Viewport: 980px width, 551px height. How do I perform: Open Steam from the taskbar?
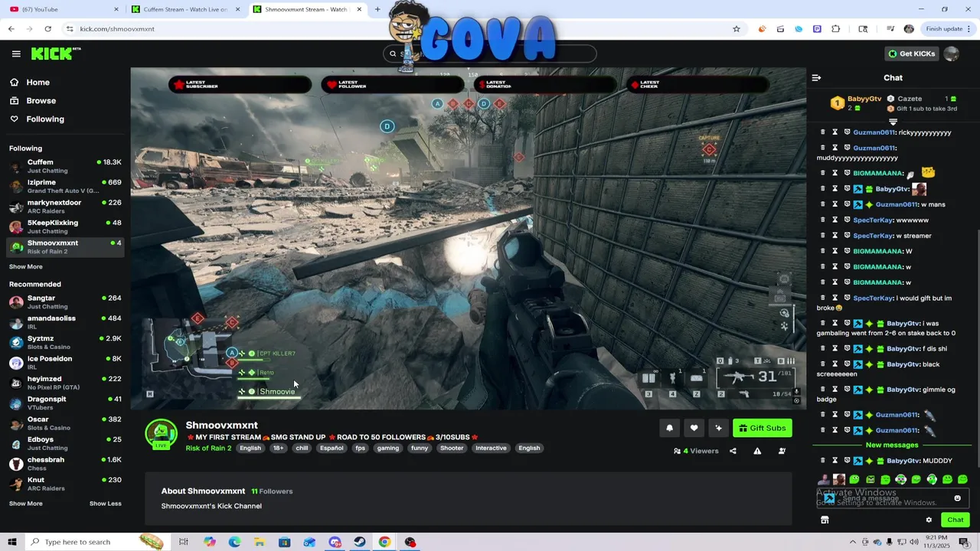coord(359,542)
